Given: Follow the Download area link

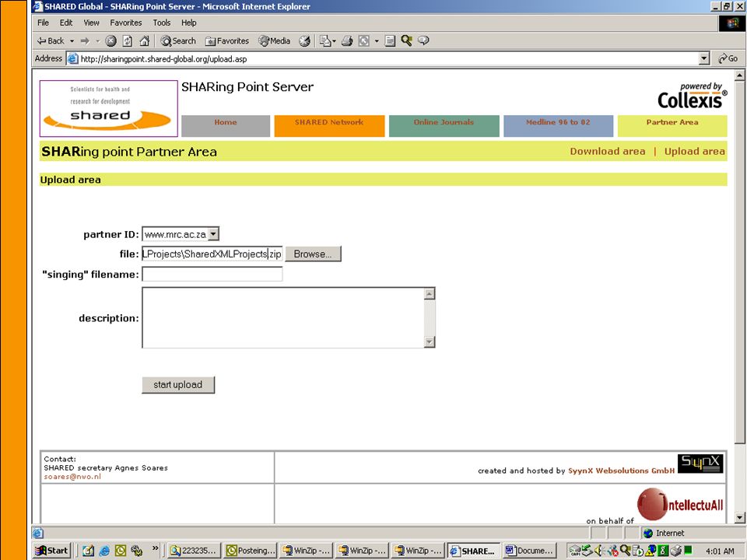Looking at the screenshot, I should [608, 152].
